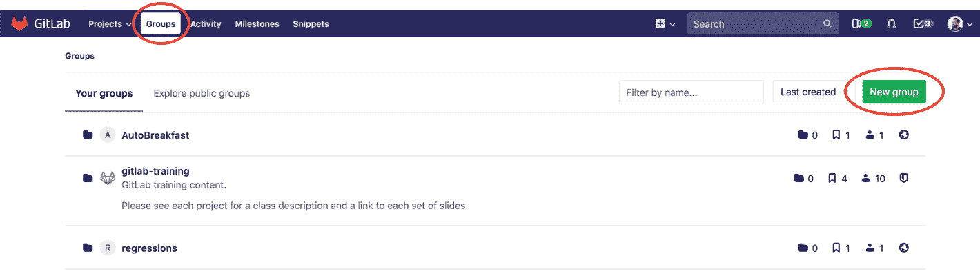Open the issues counter icon
Image resolution: width=980 pixels, height=276 pixels.
pos(861,23)
